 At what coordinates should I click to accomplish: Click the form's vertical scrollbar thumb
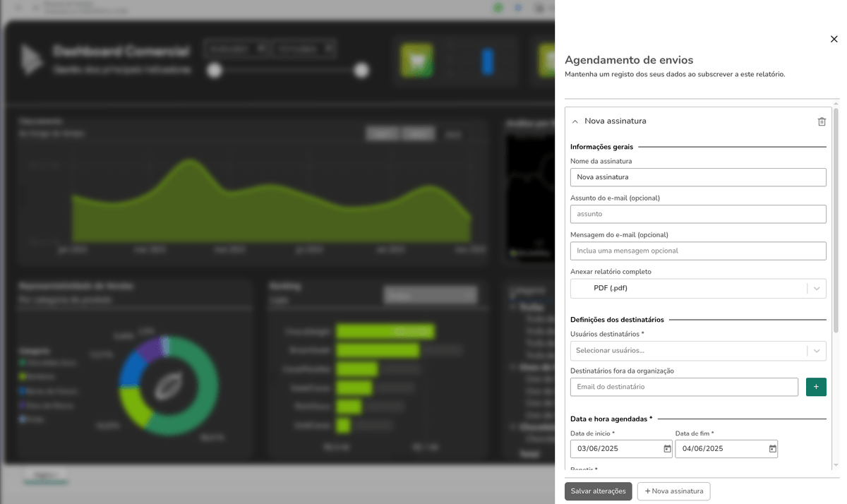pos(836,212)
